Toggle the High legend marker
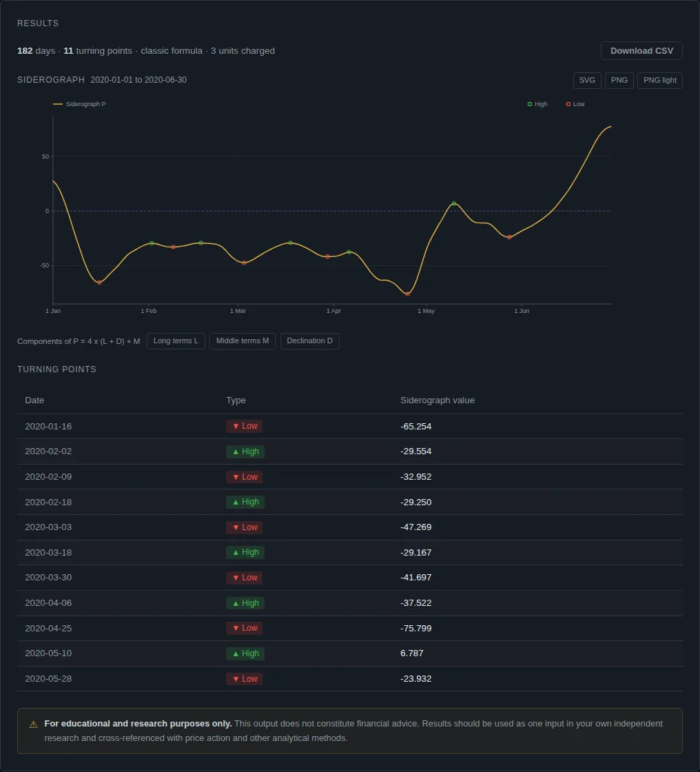The image size is (700, 772). coord(537,104)
